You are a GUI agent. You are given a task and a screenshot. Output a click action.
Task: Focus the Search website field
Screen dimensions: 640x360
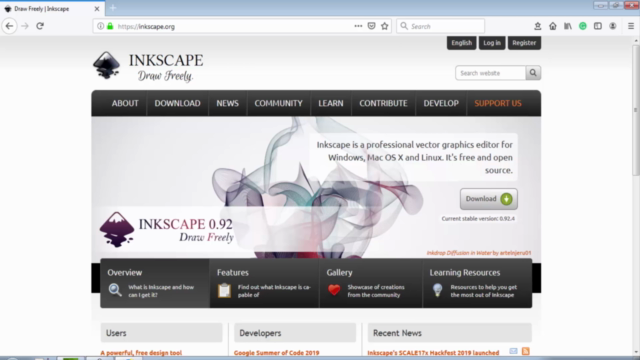[491, 73]
